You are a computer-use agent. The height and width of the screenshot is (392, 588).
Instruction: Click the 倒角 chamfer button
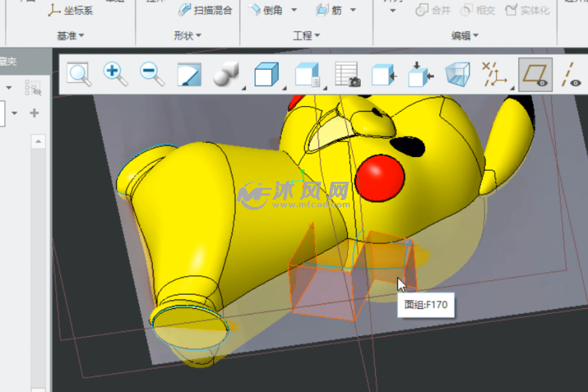266,10
